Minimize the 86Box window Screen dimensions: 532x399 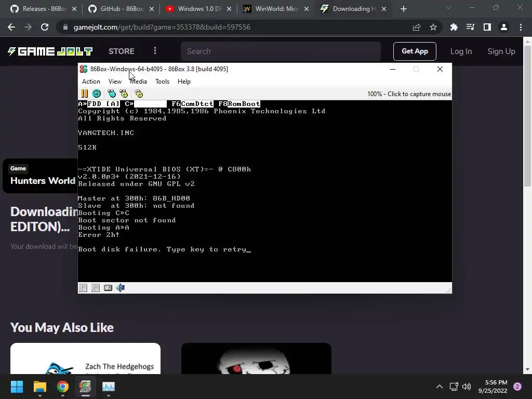pos(393,69)
